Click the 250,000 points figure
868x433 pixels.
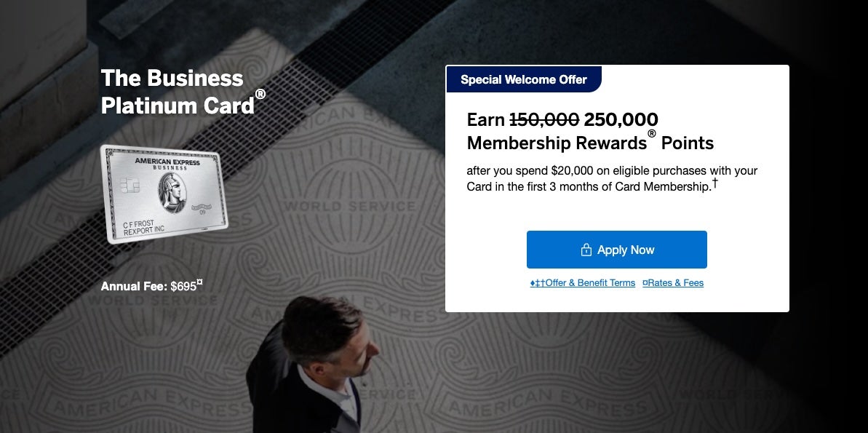621,119
